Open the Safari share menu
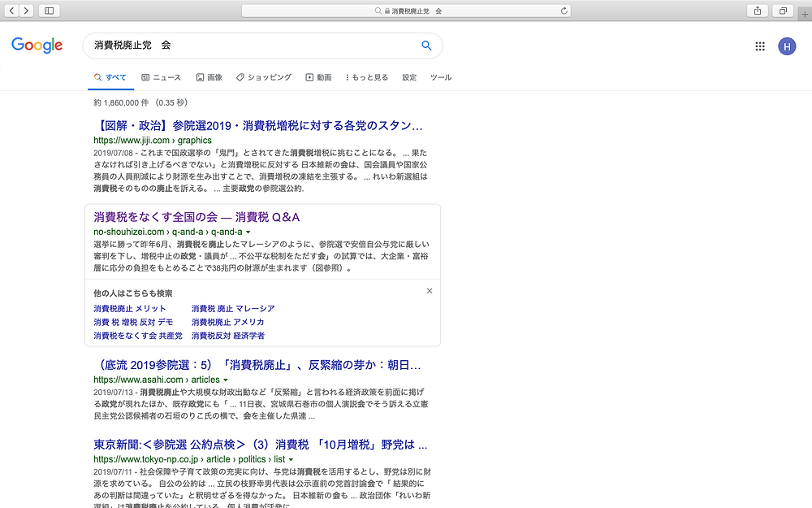 click(x=758, y=11)
